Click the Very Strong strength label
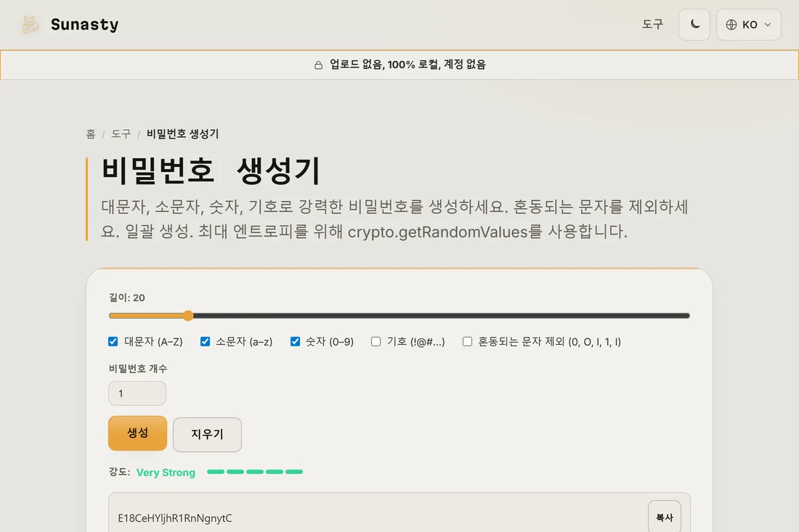This screenshot has width=799, height=532. (166, 472)
